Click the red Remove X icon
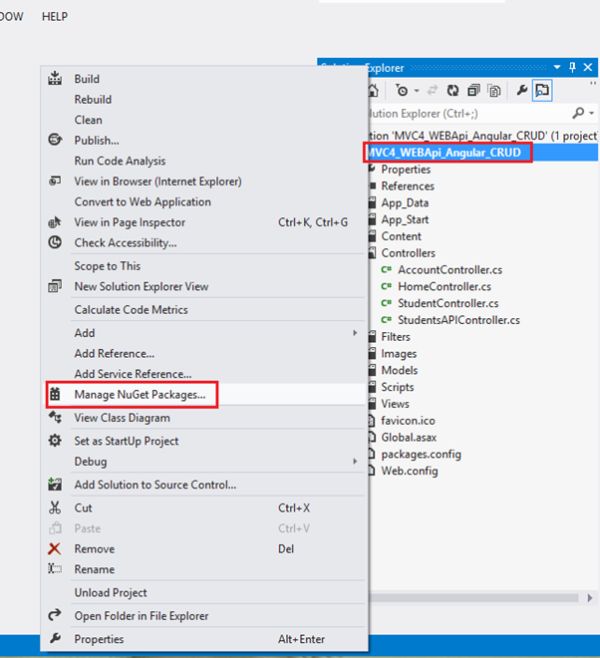Viewport: 600px width, 658px height. pos(55,548)
